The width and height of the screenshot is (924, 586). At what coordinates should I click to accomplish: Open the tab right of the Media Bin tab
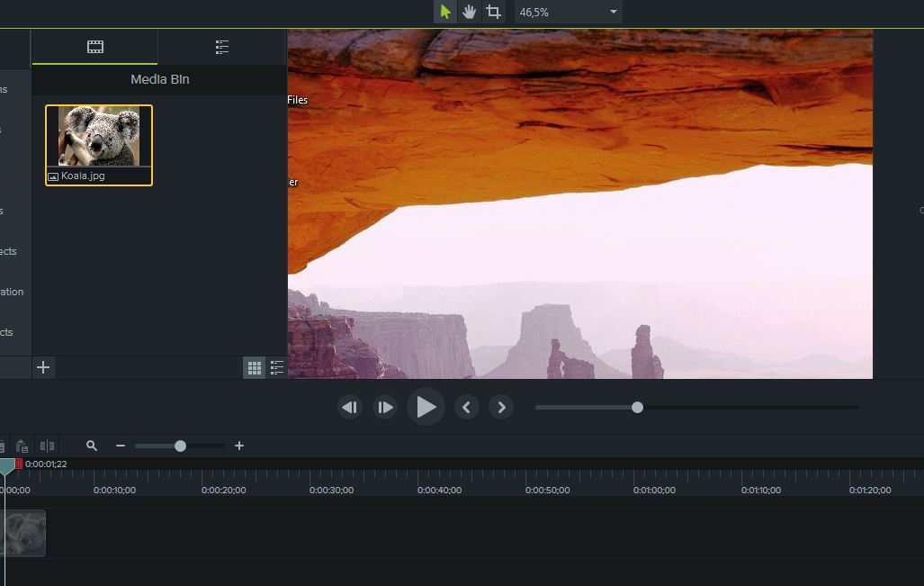(221, 46)
